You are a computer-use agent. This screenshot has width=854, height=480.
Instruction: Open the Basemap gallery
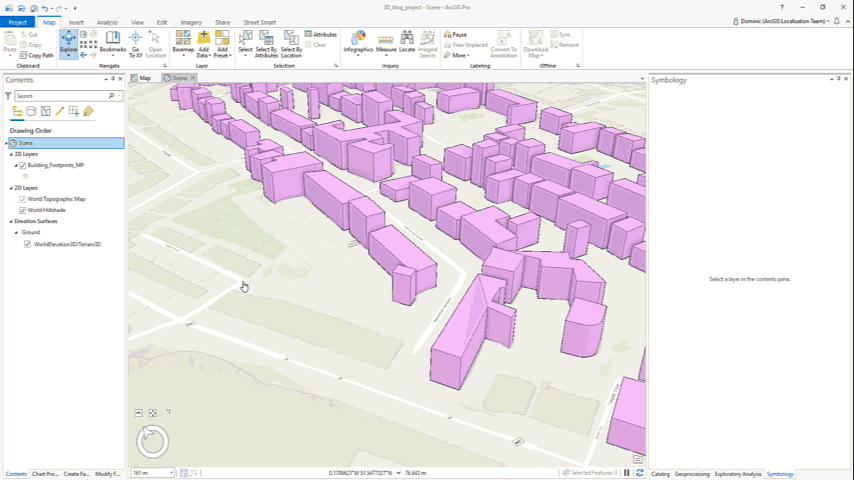pyautogui.click(x=183, y=44)
